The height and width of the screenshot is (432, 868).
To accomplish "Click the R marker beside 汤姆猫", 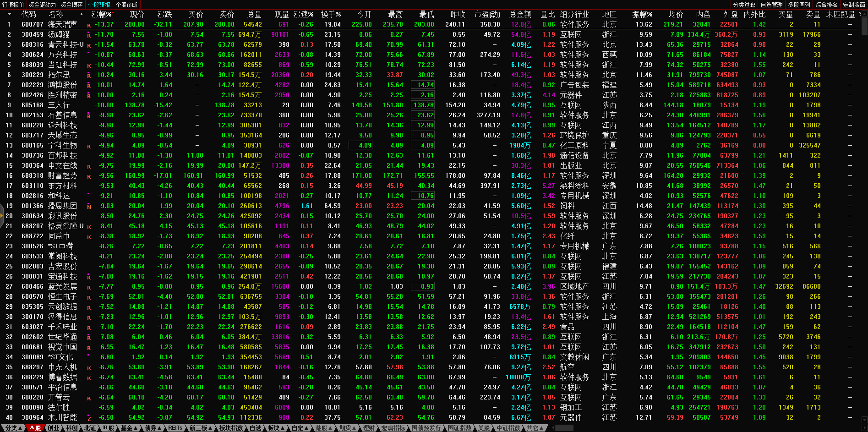I will click(89, 35).
